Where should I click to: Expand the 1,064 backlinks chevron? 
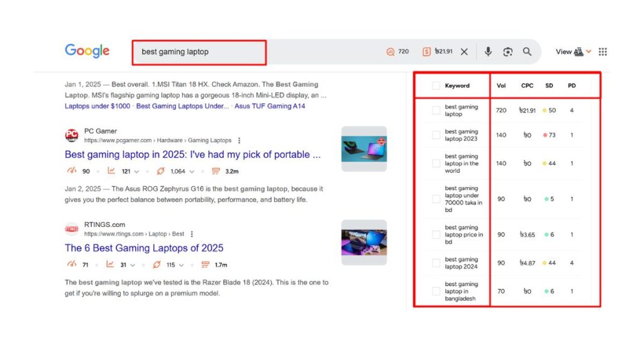coord(192,171)
